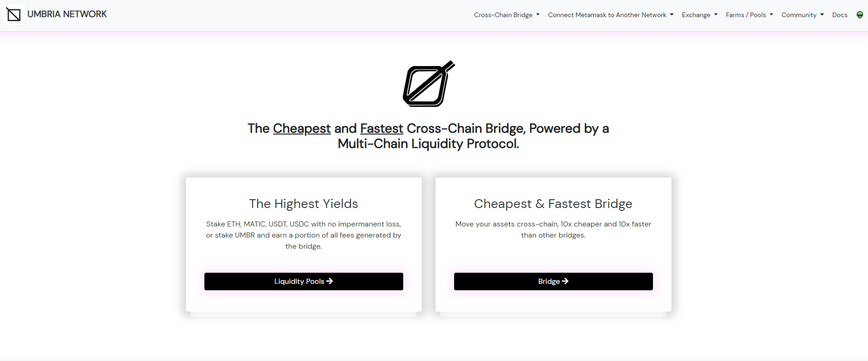This screenshot has width=868, height=361.
Task: Click the arrow icon beside Liquidity Pools
Action: click(x=330, y=281)
